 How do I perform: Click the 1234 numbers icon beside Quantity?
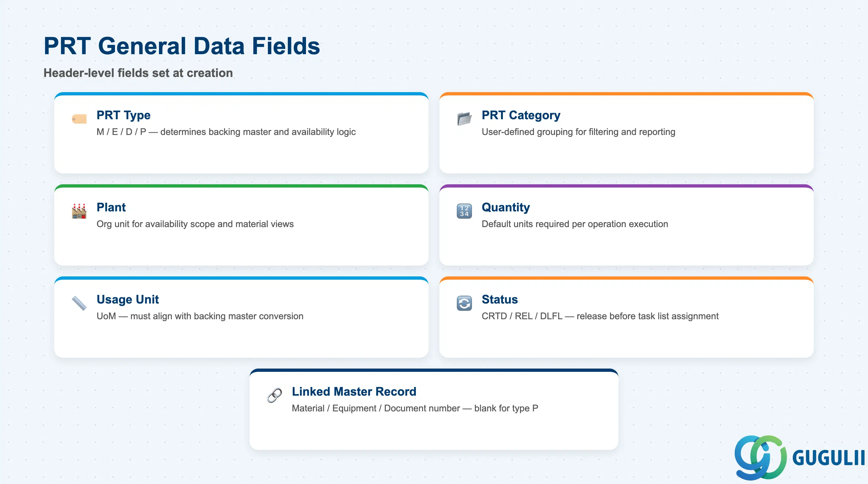(464, 211)
